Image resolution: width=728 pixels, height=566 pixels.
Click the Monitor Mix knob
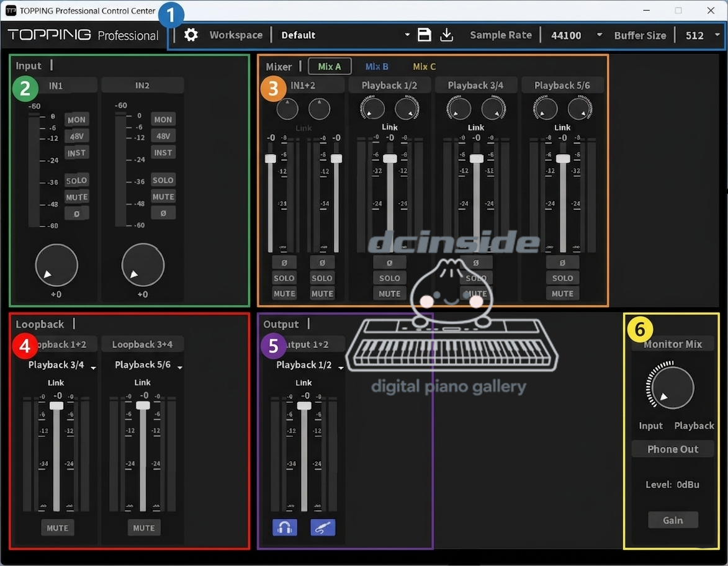coord(672,388)
